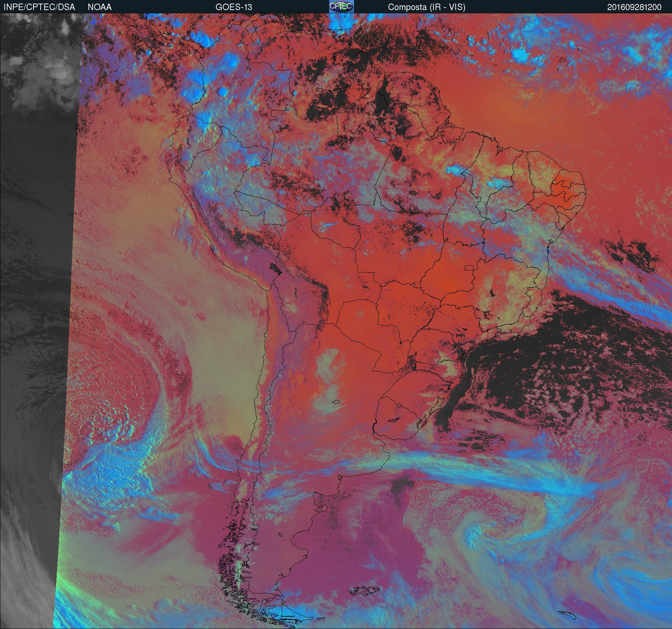Select the INPE/CPTEC/DSA header label
Viewport: 672px width, 629px height.
point(39,7)
